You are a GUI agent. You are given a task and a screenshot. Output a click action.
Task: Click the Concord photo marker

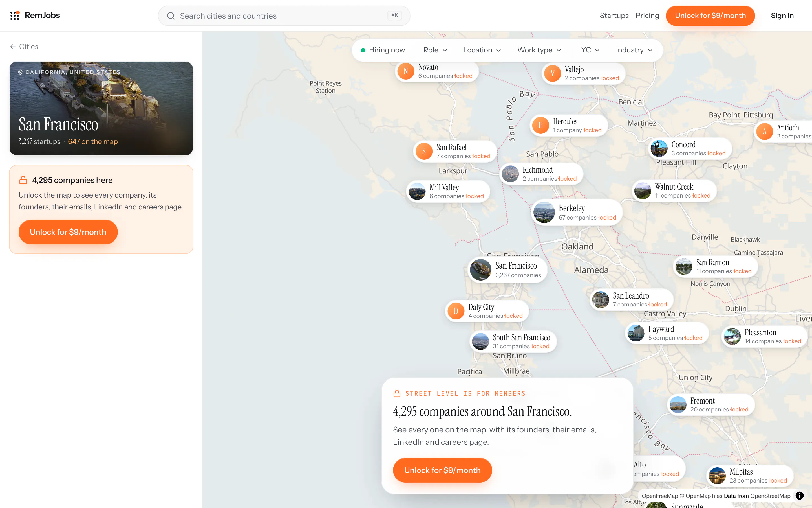tap(659, 148)
